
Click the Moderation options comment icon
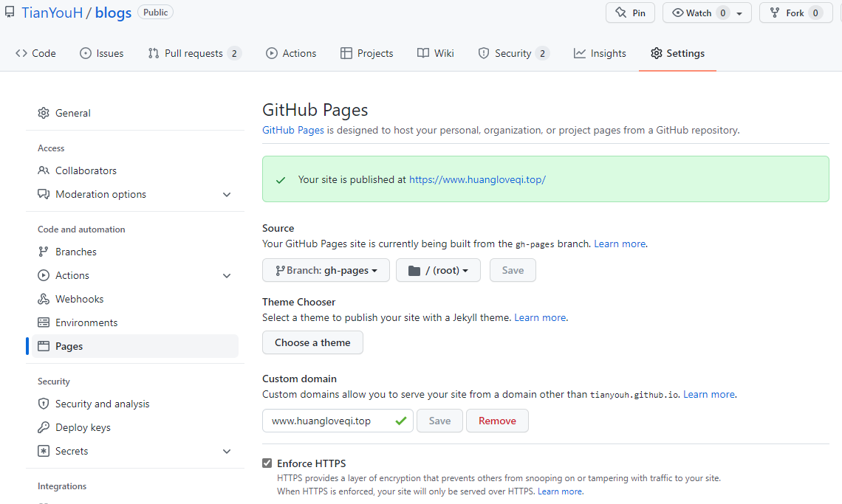44,194
